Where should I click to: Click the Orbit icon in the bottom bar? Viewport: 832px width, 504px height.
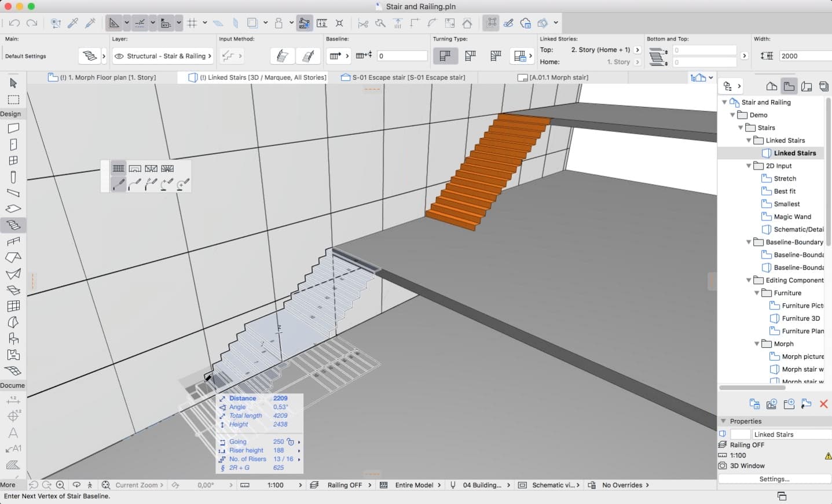click(76, 485)
